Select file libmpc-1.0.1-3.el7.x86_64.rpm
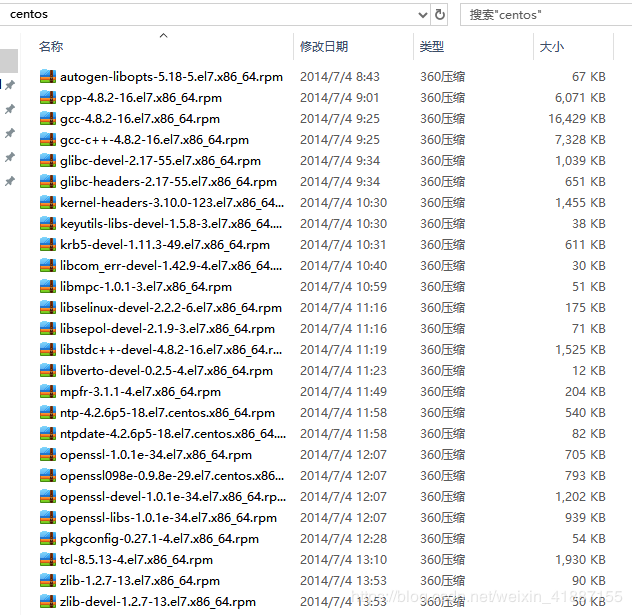 coord(146,286)
